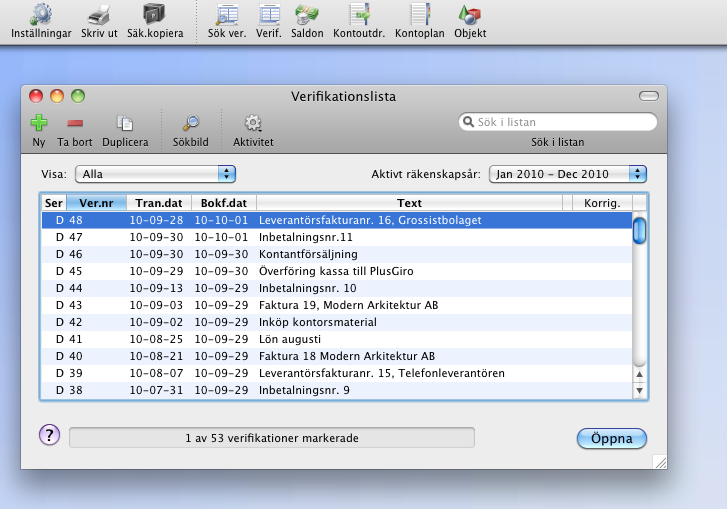Select row Överföring kassa till PlusGiro
This screenshot has width=727, height=509.
point(337,271)
